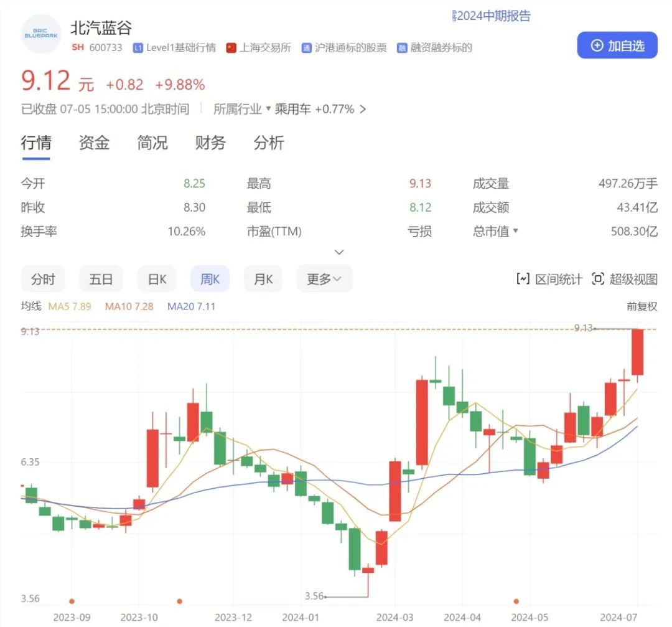The height and width of the screenshot is (627, 672).
Task: Click the Level1 L1 badge icon
Action: tap(138, 48)
